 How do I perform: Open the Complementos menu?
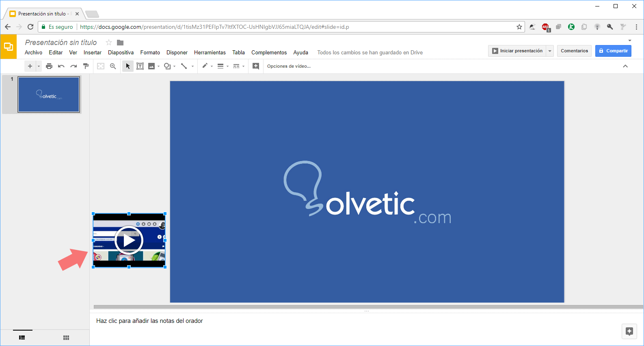(x=269, y=53)
